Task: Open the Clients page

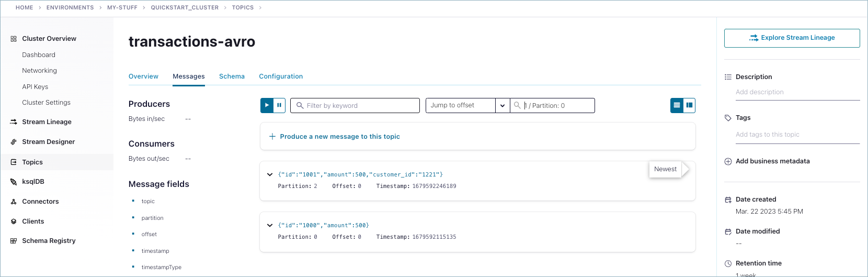Action: pos(33,221)
